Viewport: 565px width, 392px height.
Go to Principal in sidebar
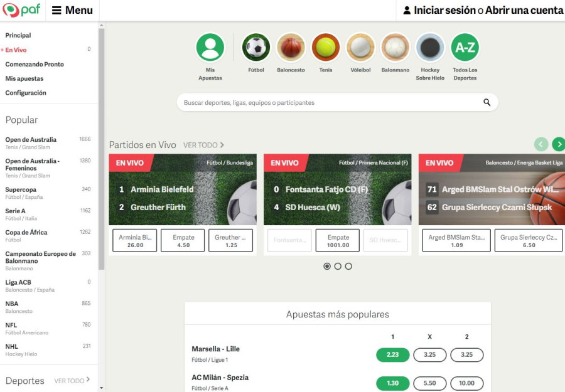point(18,35)
